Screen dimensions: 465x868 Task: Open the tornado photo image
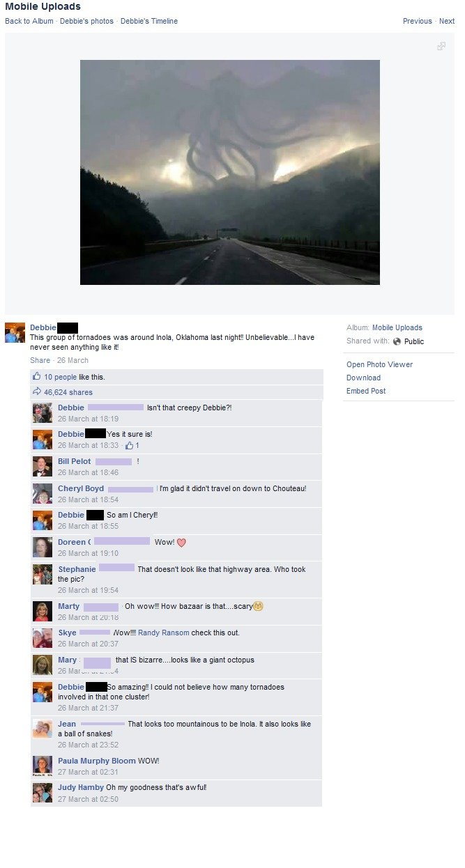click(230, 172)
